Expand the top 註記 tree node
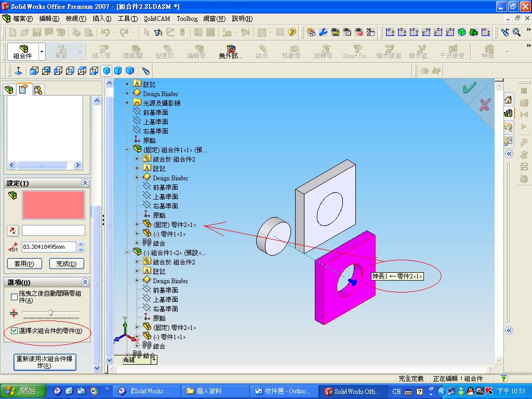 pyautogui.click(x=127, y=84)
